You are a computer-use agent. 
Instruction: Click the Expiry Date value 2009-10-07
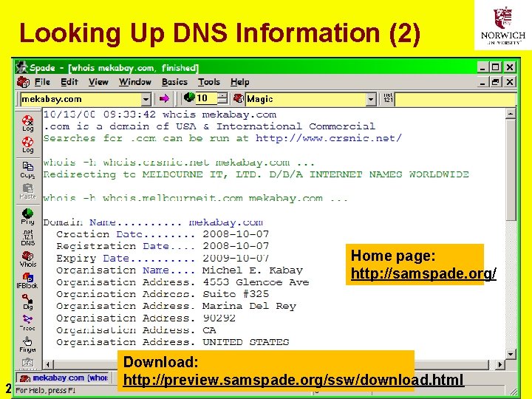coord(236,258)
